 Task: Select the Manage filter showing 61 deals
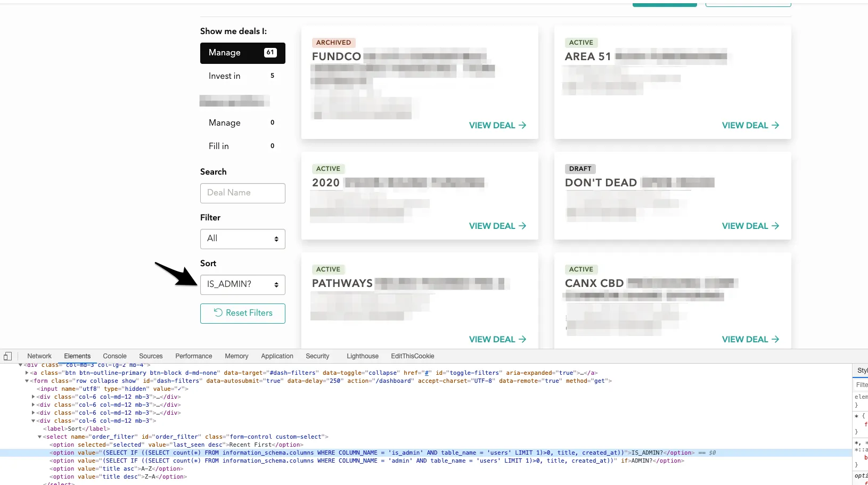click(x=242, y=53)
